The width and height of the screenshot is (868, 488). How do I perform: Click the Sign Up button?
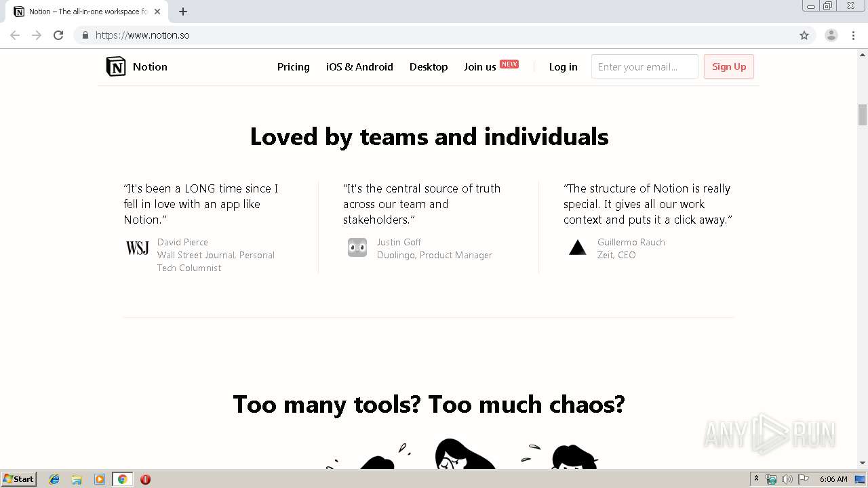(x=729, y=66)
